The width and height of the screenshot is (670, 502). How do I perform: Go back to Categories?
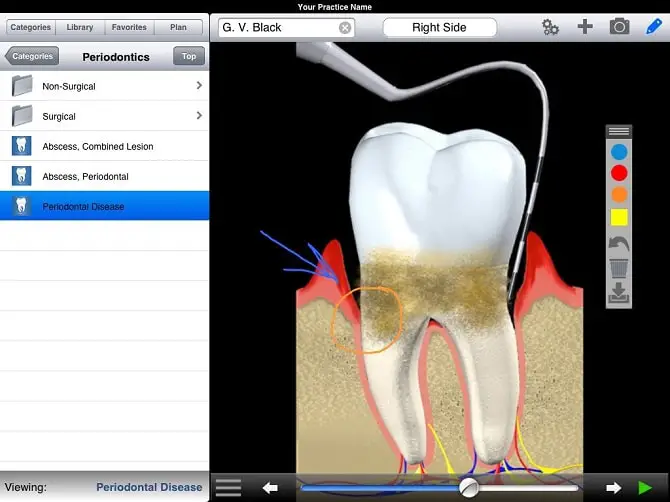pos(32,56)
